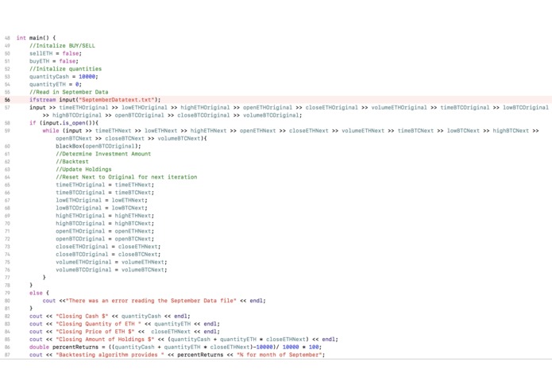
Task: Click line number 56 in the gutter
Action: click(7, 100)
